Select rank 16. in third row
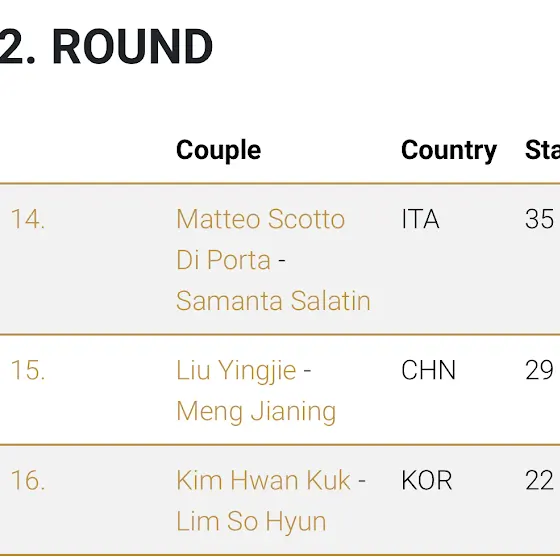 click(x=28, y=480)
